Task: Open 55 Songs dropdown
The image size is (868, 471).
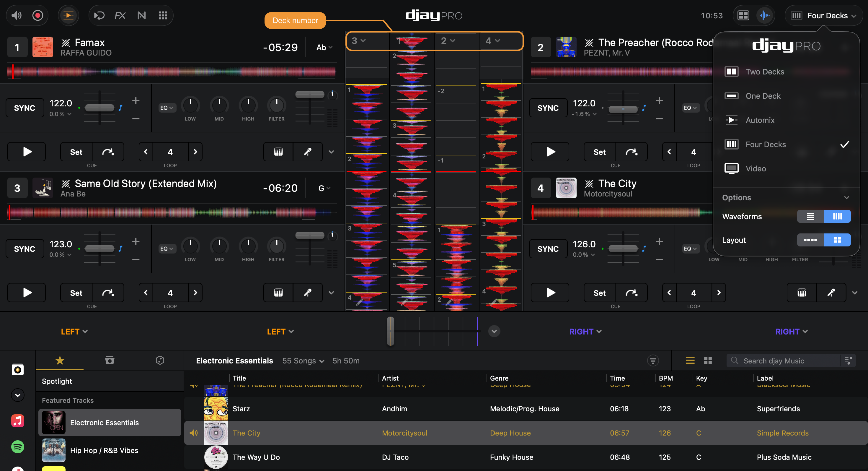Action: tap(303, 360)
